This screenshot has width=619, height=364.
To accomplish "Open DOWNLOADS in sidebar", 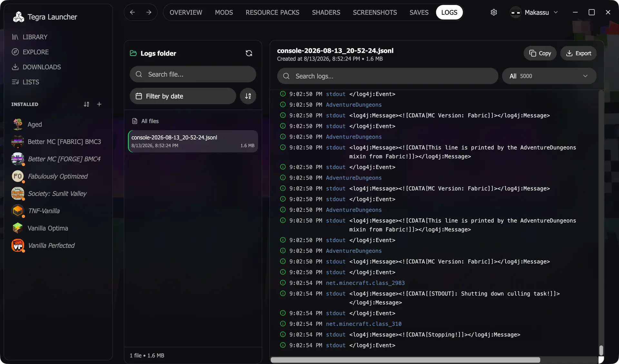I will tap(36, 67).
